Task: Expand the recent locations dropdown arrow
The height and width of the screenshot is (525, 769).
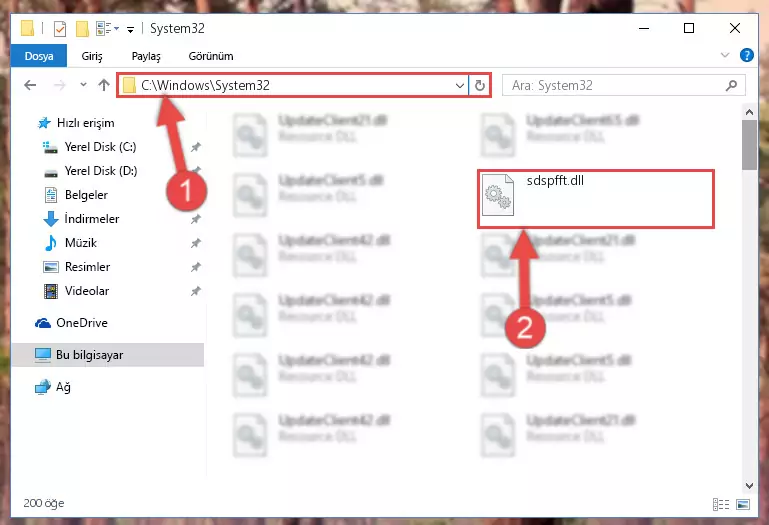Action: (83, 85)
